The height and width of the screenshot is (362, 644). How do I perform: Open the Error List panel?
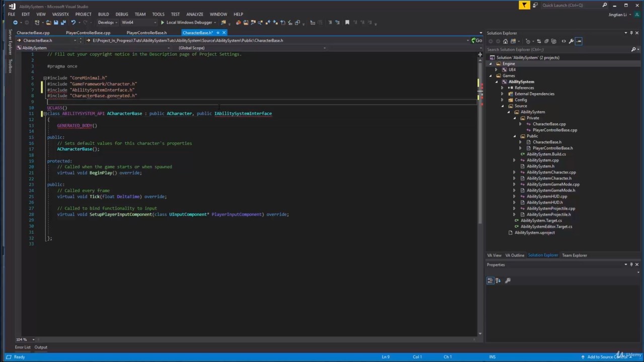coord(23,347)
